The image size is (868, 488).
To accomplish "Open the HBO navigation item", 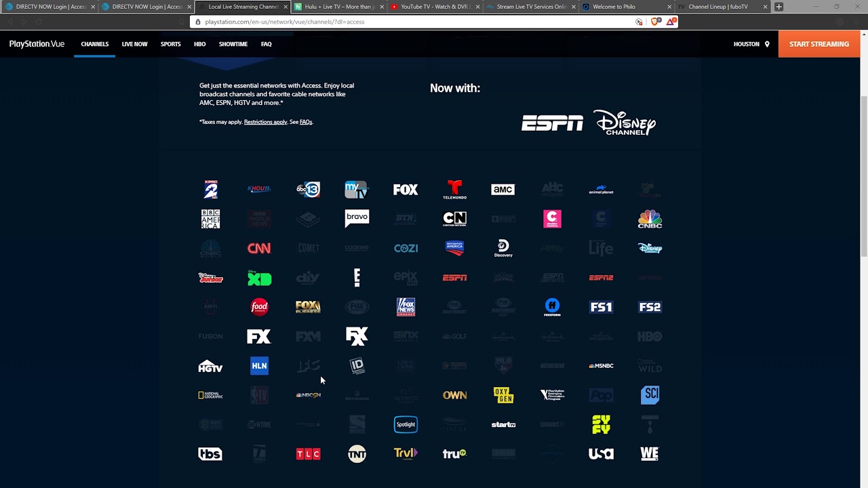I will tap(199, 44).
